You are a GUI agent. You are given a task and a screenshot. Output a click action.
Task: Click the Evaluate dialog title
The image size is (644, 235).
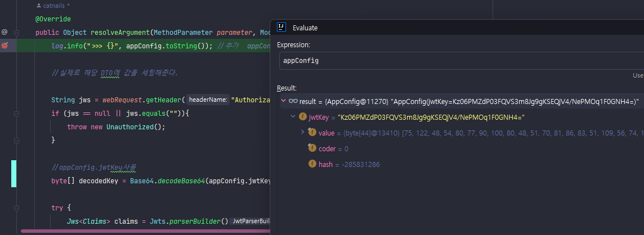pyautogui.click(x=305, y=28)
